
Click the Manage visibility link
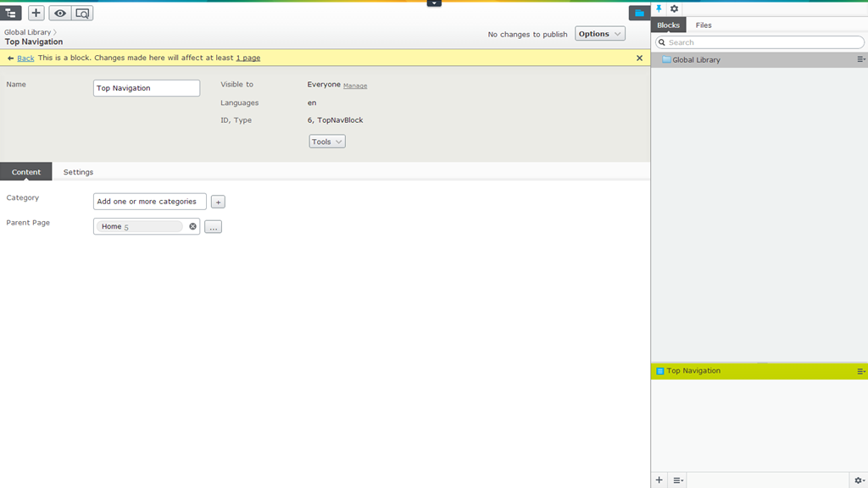[355, 86]
